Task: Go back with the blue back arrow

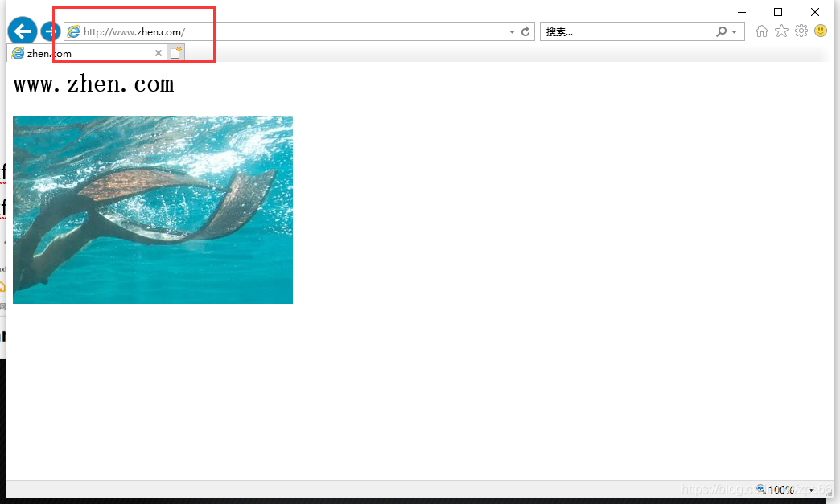Action: (x=22, y=31)
